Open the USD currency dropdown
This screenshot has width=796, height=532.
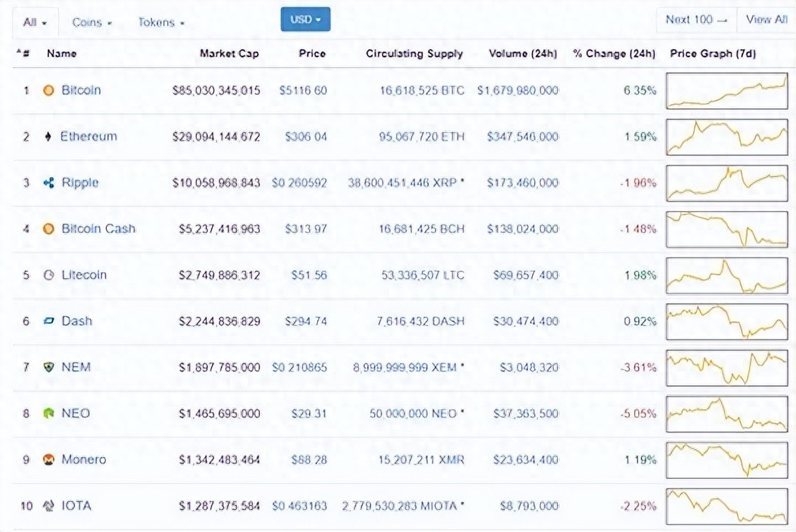[x=305, y=20]
